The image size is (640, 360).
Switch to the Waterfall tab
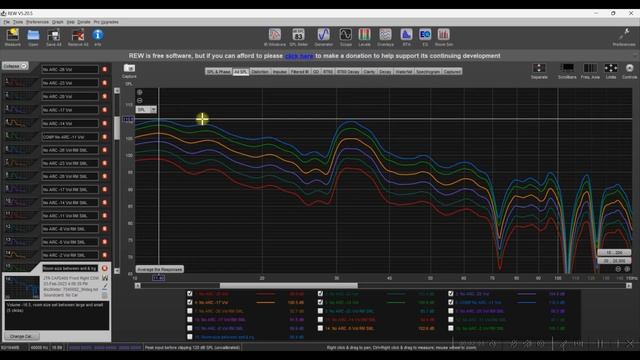tap(404, 71)
